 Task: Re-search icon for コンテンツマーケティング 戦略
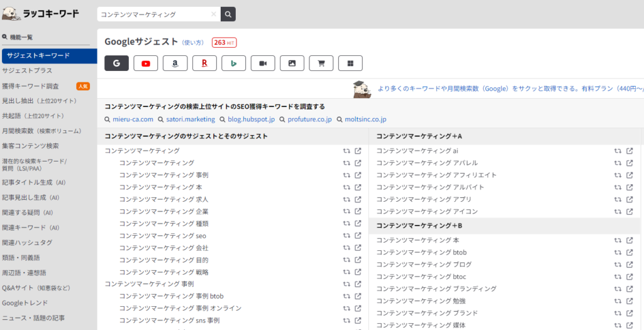[x=347, y=272]
